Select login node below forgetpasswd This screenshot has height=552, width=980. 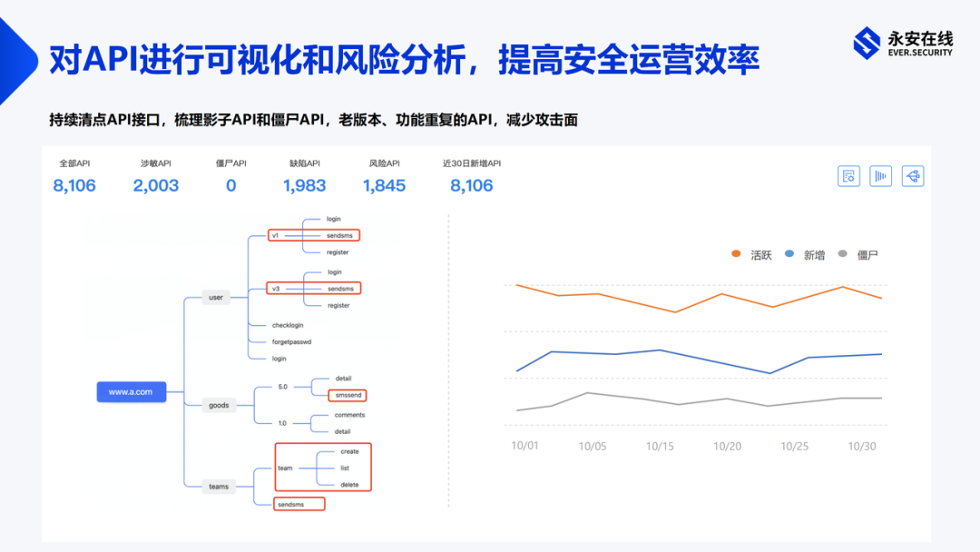[279, 359]
